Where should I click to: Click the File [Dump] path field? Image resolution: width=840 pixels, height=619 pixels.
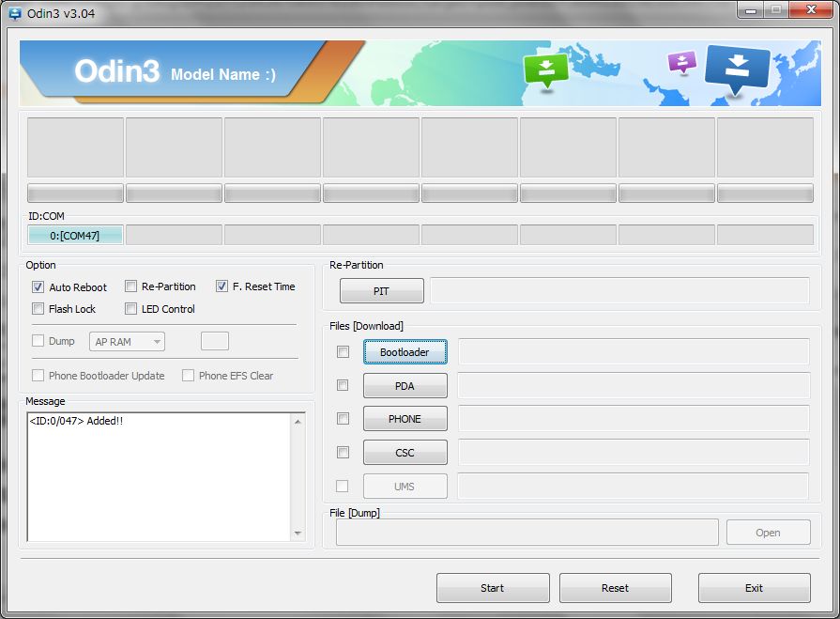pos(527,533)
